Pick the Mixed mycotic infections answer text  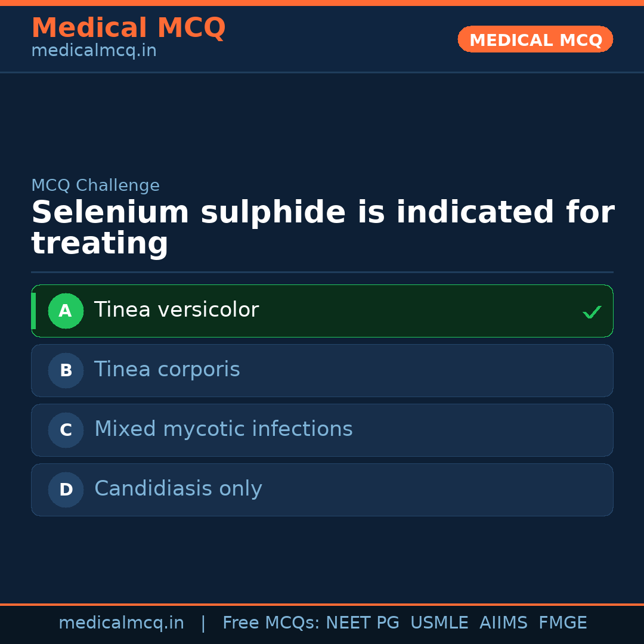(223, 429)
